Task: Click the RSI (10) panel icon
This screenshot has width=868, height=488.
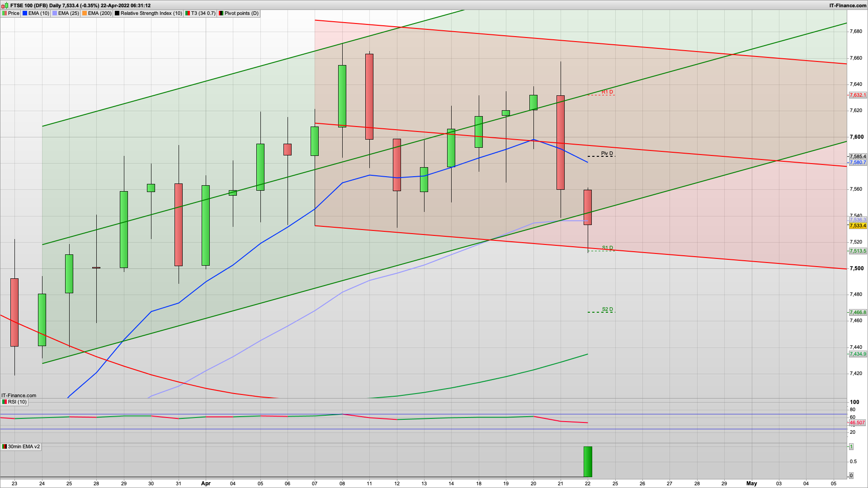Action: (5, 402)
